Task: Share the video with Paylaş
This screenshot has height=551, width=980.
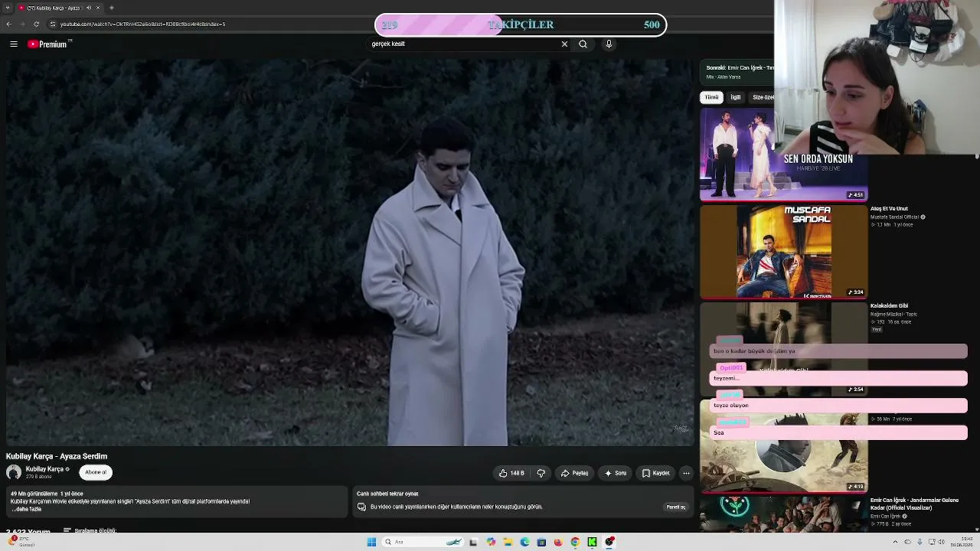Action: (x=575, y=473)
